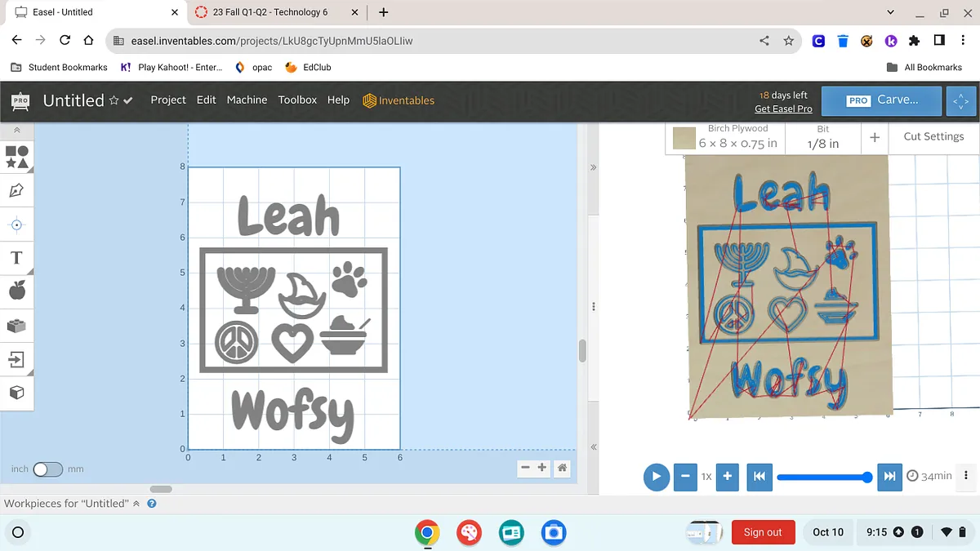Screen dimensions: 980x551
Task: Play the carving simulation preview
Action: (x=656, y=477)
